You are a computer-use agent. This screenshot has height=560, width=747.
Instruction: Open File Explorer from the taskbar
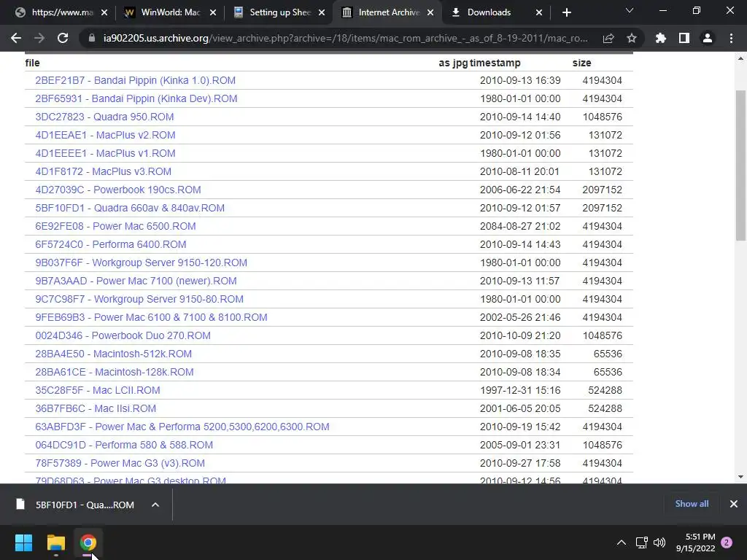[x=55, y=542]
